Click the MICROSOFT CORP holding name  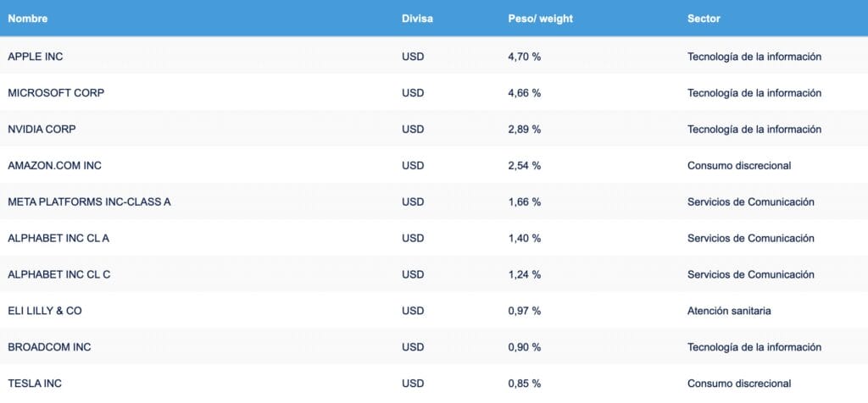(x=56, y=93)
